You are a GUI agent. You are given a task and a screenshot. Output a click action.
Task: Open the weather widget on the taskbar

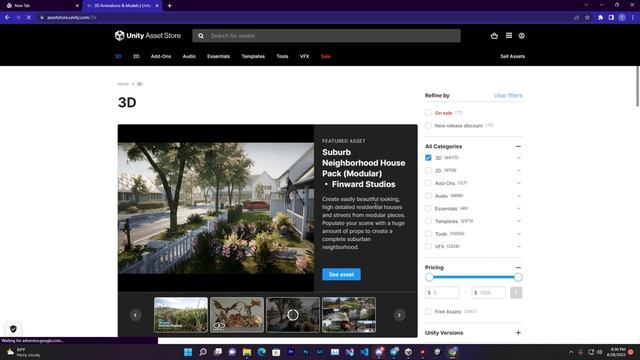pos(22,352)
